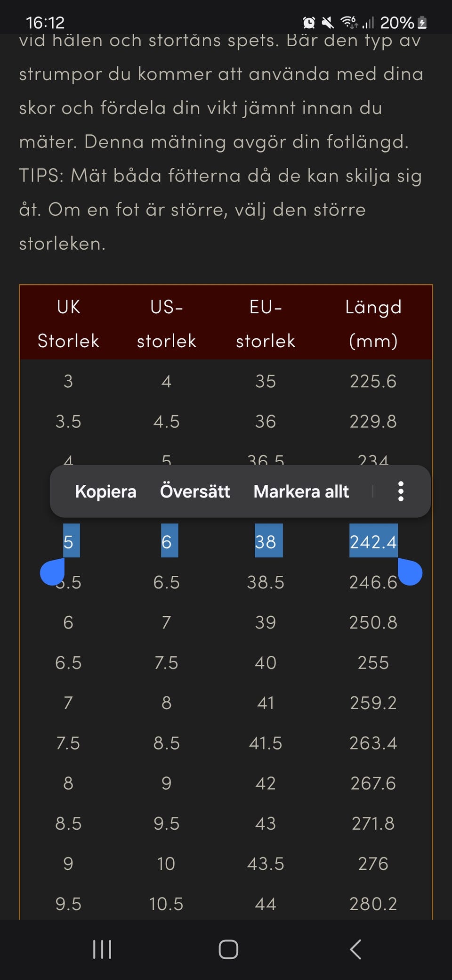The width and height of the screenshot is (452, 980).
Task: Tap the alarm clock status icon
Action: (x=309, y=23)
